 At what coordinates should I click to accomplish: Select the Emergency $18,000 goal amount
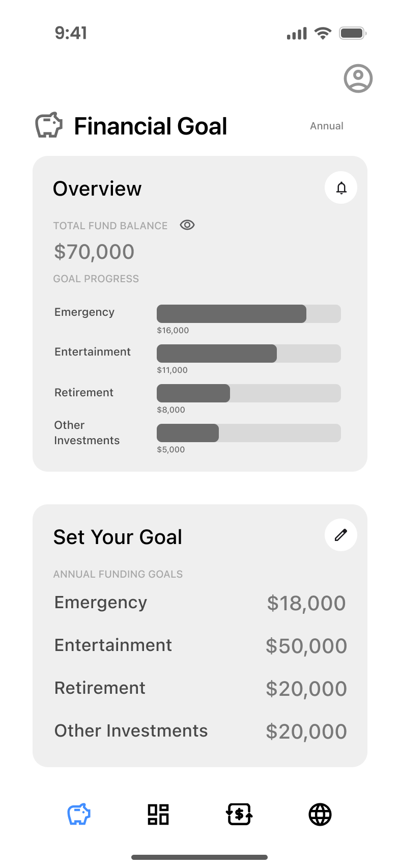coord(306,603)
